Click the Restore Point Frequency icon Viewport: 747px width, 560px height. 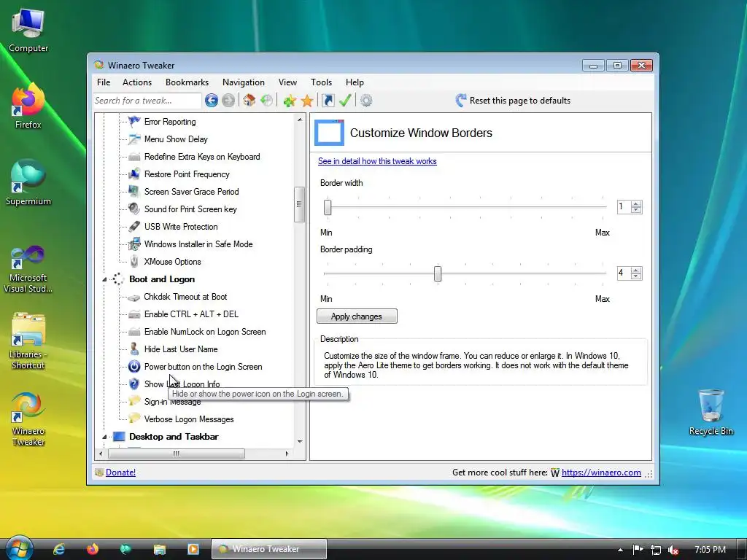click(x=134, y=174)
